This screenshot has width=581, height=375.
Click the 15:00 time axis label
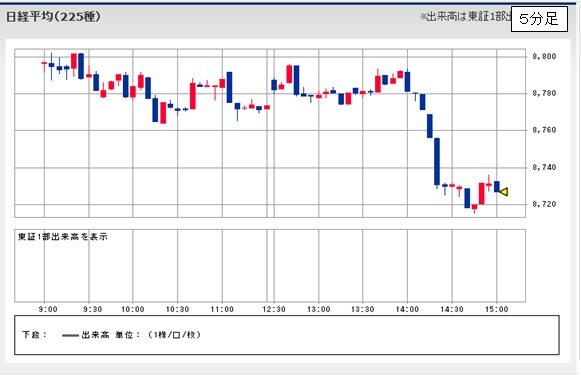(497, 309)
